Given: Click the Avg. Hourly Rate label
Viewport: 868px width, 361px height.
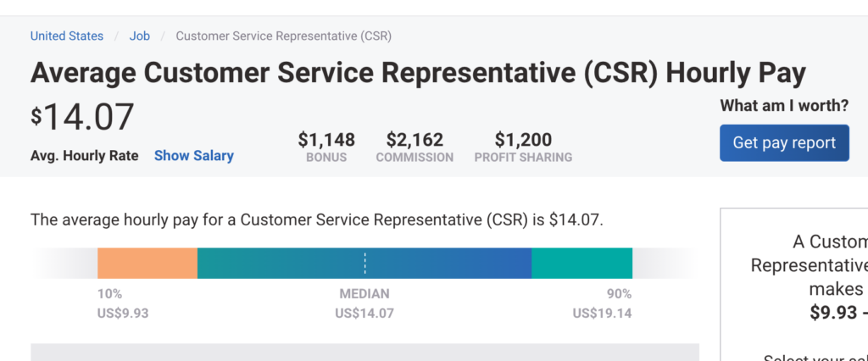Looking at the screenshot, I should pos(85,156).
